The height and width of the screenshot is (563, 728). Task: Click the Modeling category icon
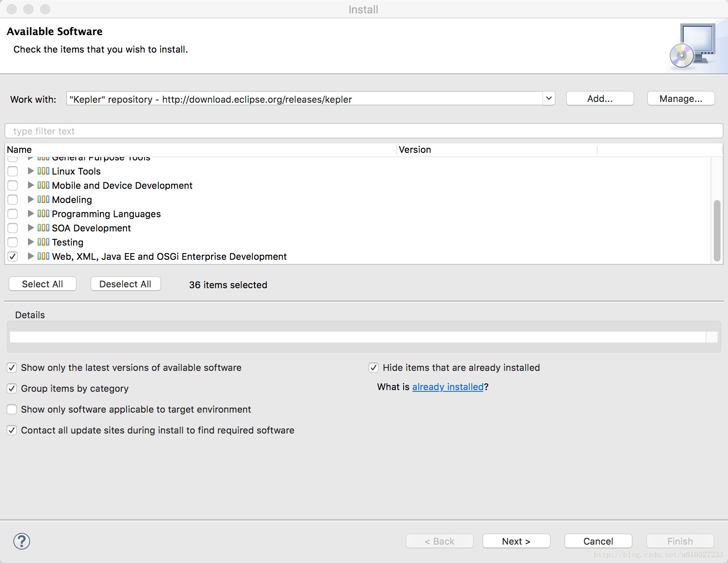(43, 200)
